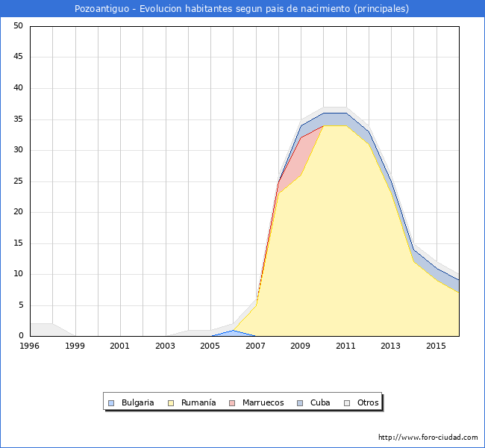485x448 pixels.
Task: Select the Otros legend label
Action: click(x=368, y=402)
